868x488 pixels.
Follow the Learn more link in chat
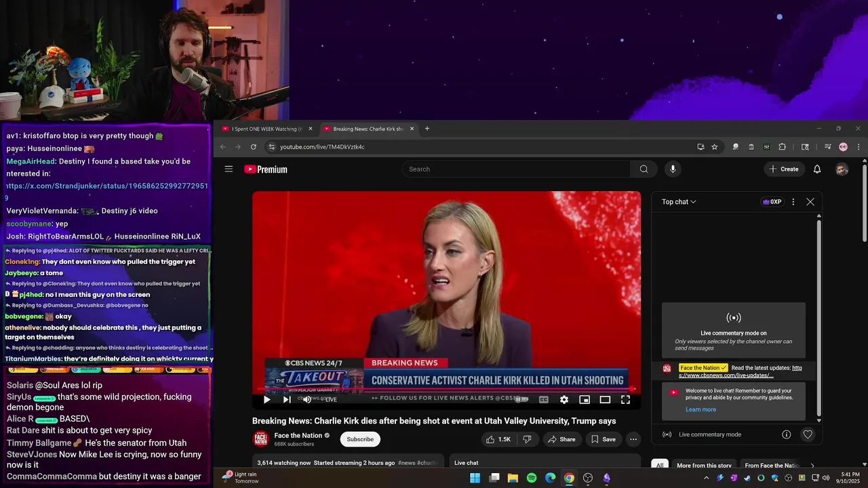point(701,409)
